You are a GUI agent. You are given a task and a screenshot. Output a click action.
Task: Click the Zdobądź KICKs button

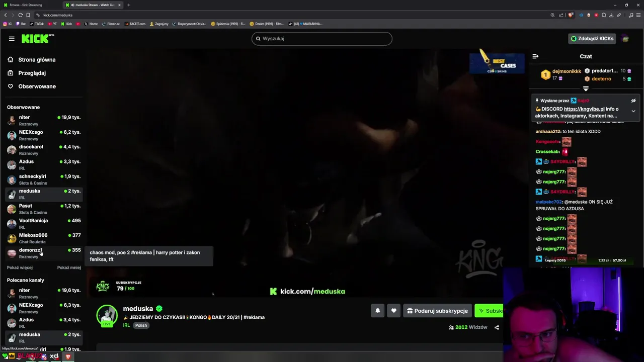click(x=592, y=39)
